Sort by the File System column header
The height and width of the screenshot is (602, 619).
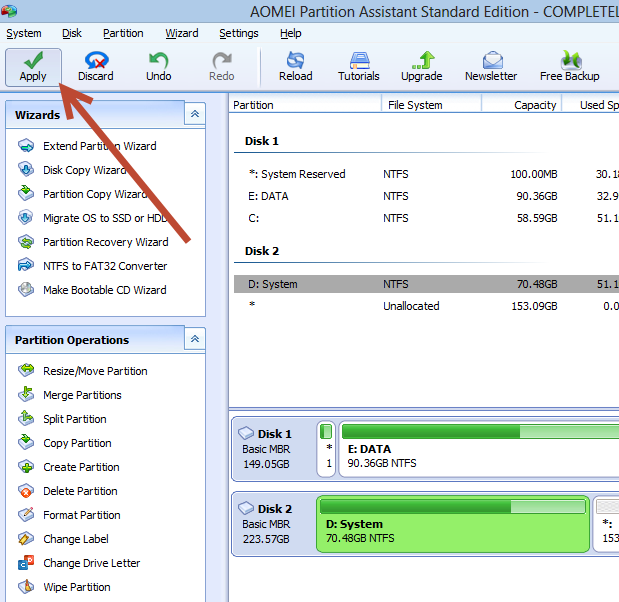click(431, 105)
